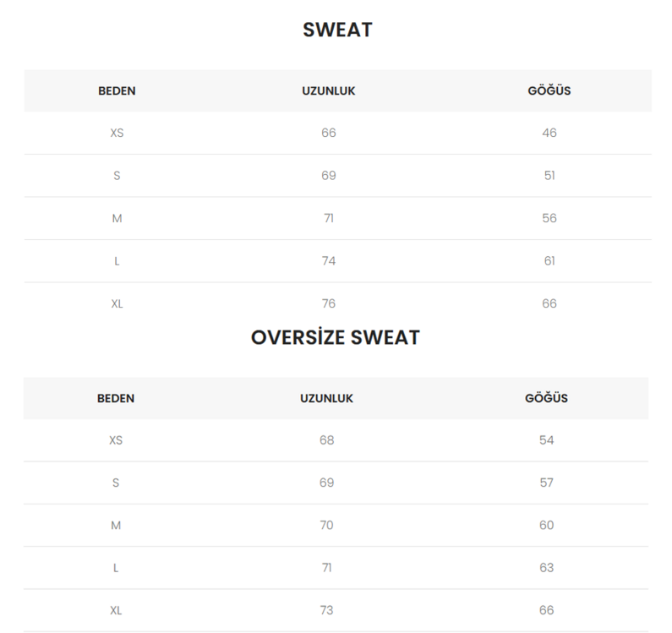Viewport: 672px width, 633px height.
Task: Click chest value 63 for oversize L
Action: (546, 567)
